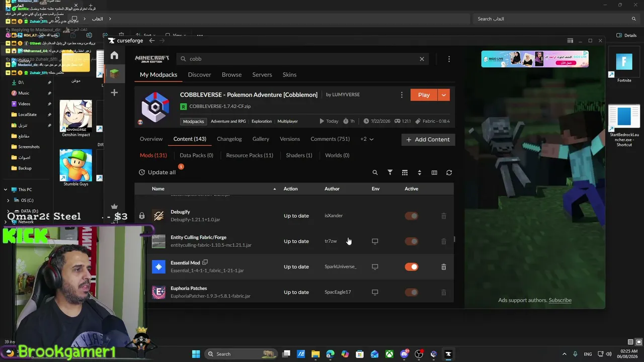This screenshot has width=644, height=362.
Task: Click the lock icon beside Debugify
Action: click(142, 216)
